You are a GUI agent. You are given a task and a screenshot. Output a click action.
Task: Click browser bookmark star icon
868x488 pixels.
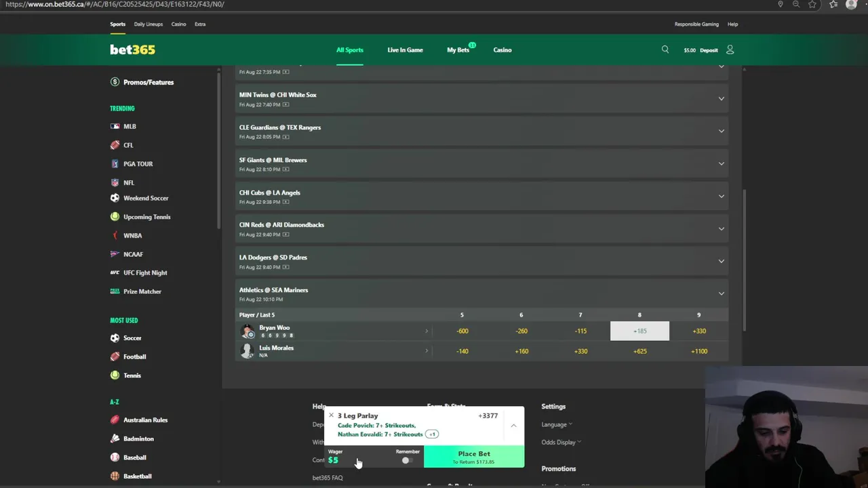pyautogui.click(x=812, y=4)
